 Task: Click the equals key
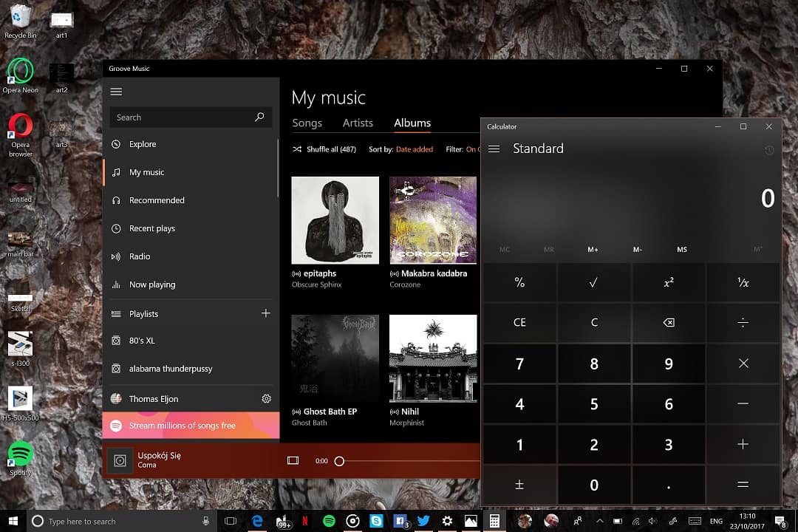tap(743, 485)
